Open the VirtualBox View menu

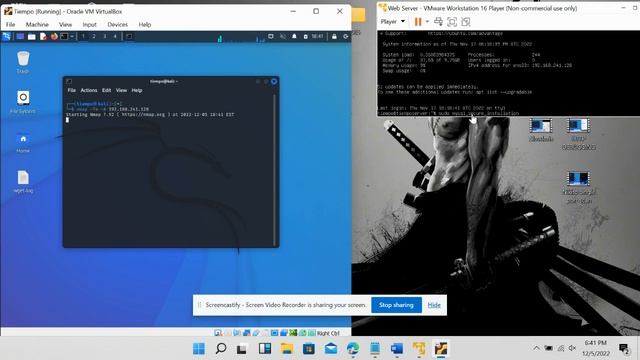click(65, 24)
